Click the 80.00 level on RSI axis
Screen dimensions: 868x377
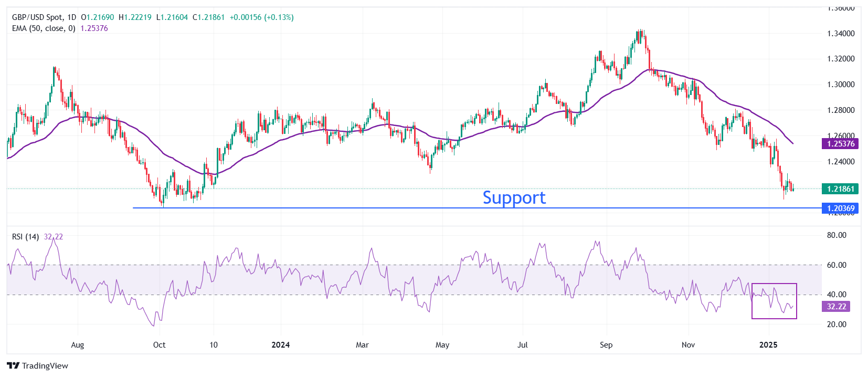pos(837,235)
